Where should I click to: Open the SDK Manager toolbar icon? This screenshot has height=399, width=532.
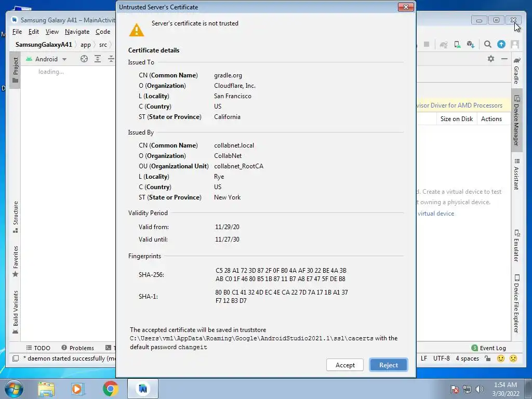click(x=471, y=45)
